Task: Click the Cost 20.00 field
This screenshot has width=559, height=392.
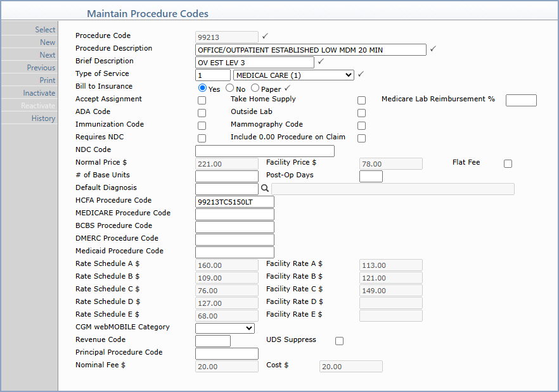Action: click(351, 366)
